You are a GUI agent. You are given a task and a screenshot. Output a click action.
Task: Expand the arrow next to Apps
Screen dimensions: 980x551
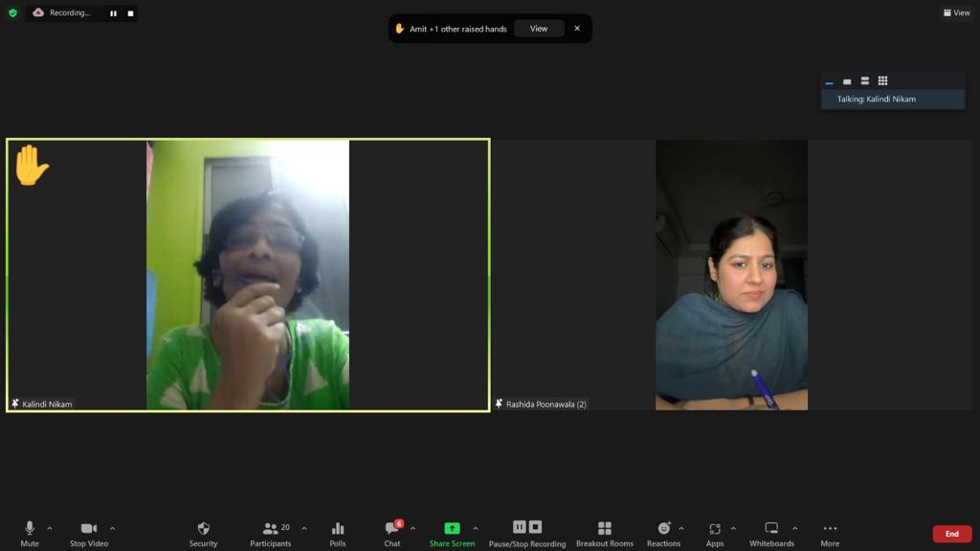point(733,528)
